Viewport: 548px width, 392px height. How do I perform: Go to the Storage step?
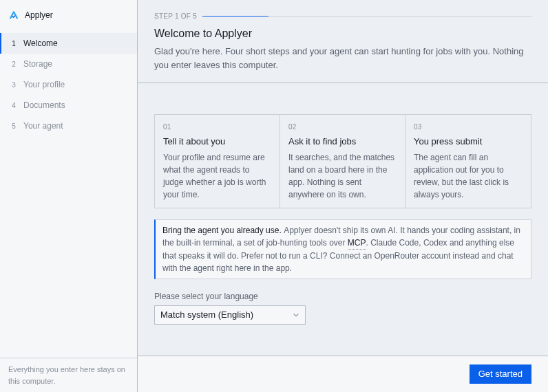click(69, 64)
